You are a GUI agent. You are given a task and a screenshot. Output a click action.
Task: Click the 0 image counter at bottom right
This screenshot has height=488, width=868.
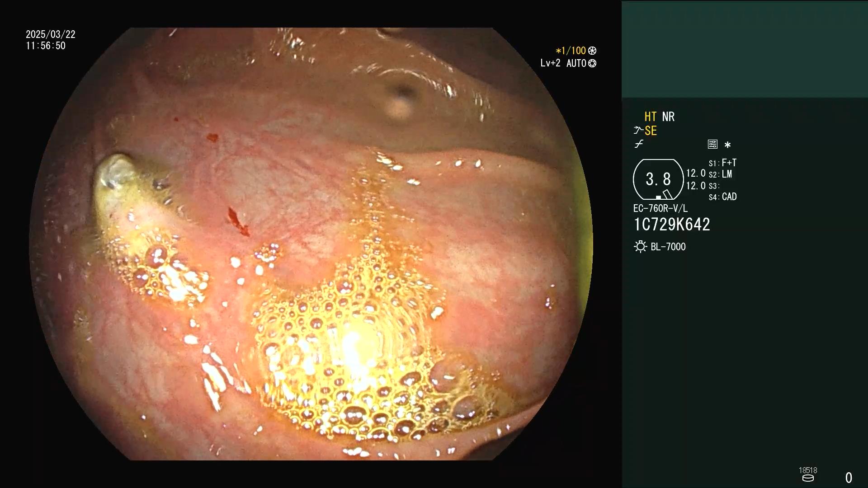(x=849, y=478)
